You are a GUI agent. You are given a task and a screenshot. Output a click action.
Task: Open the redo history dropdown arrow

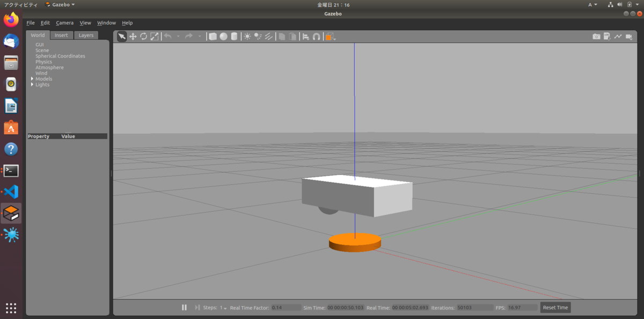click(x=199, y=37)
